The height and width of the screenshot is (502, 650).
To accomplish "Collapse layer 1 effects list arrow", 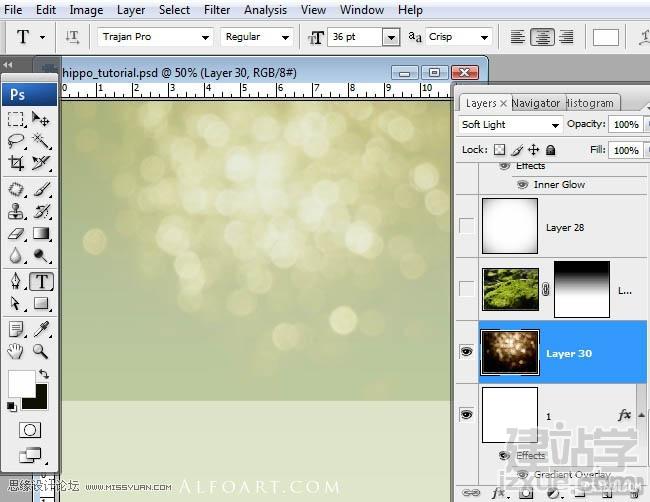I will (641, 415).
